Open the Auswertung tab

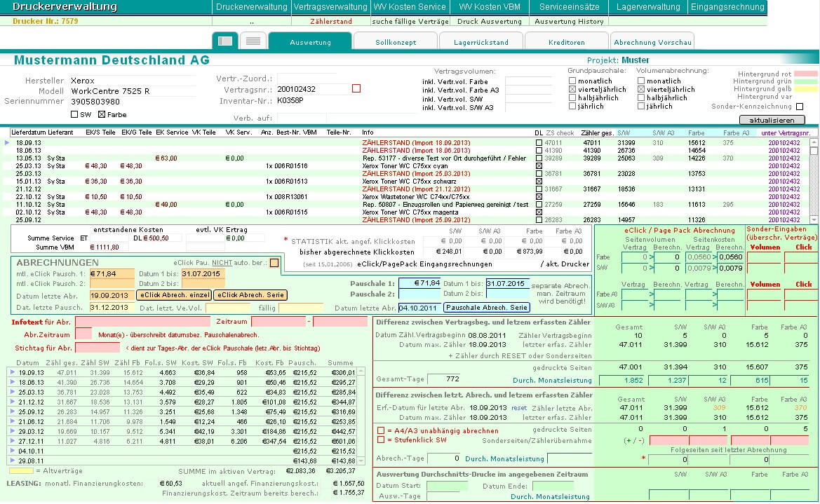310,42
